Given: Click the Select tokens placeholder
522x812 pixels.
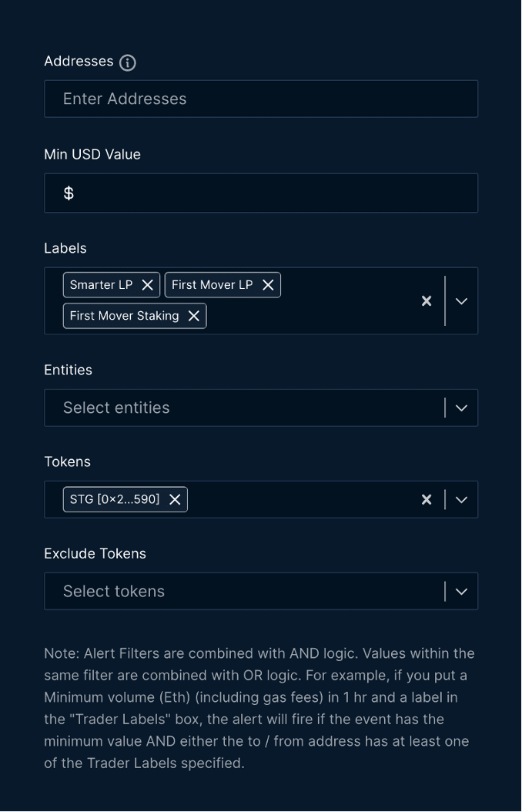Looking at the screenshot, I should [114, 592].
